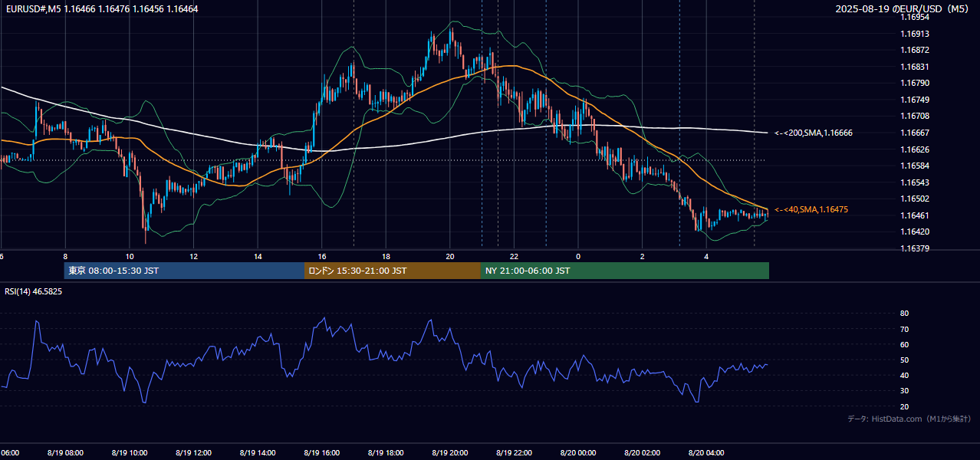Click price level 1.16420 on the price axis
980x460 pixels.
point(914,232)
